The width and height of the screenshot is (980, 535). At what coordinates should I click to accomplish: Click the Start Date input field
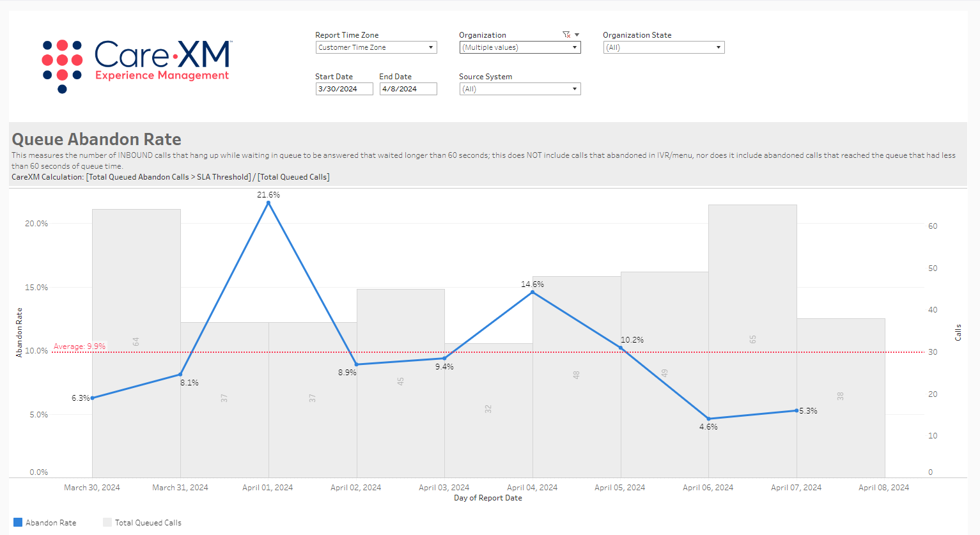coord(344,89)
